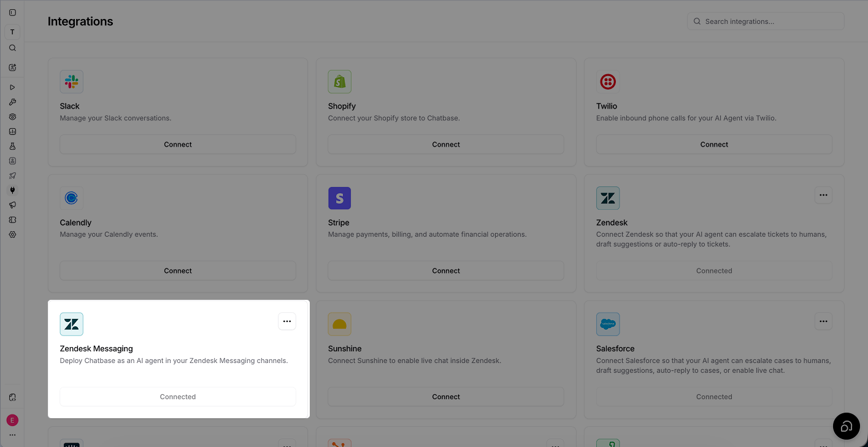The image size is (868, 447).
Task: Open the ticket icon in the sidebar
Action: point(12,220)
